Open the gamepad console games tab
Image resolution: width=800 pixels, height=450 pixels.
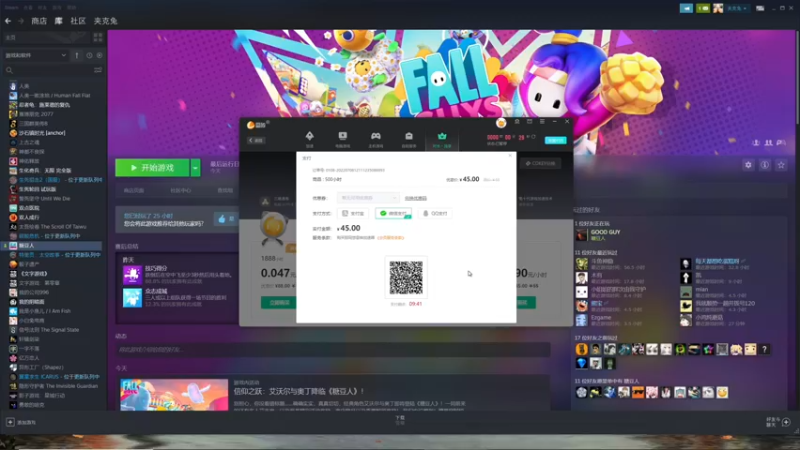(376, 139)
